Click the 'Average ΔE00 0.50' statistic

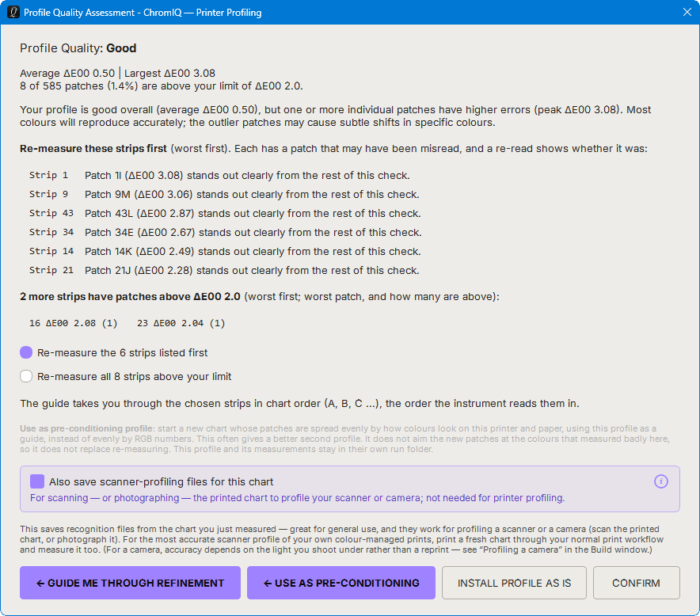tap(67, 73)
